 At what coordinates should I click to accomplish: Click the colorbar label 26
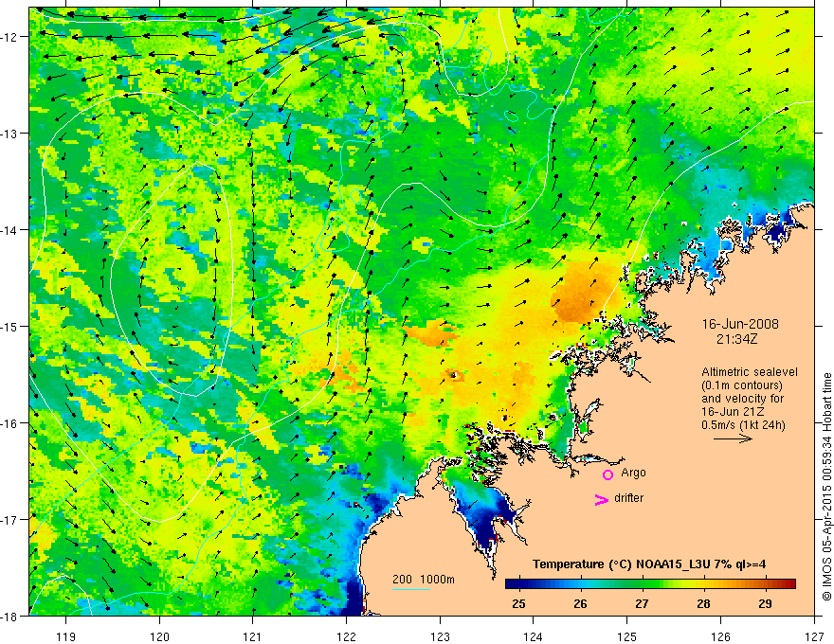(580, 603)
